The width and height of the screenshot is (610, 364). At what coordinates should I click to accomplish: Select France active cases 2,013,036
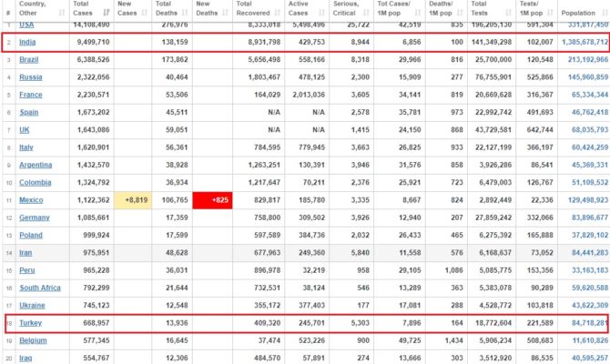[309, 95]
